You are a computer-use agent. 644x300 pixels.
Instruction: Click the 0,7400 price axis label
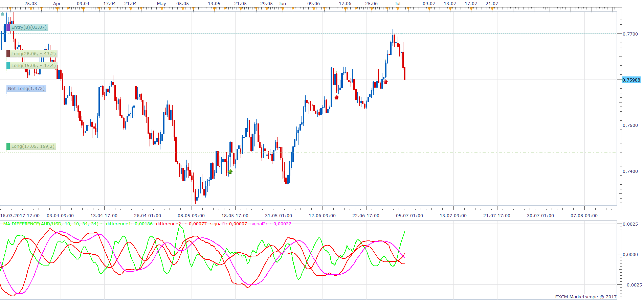click(x=630, y=171)
